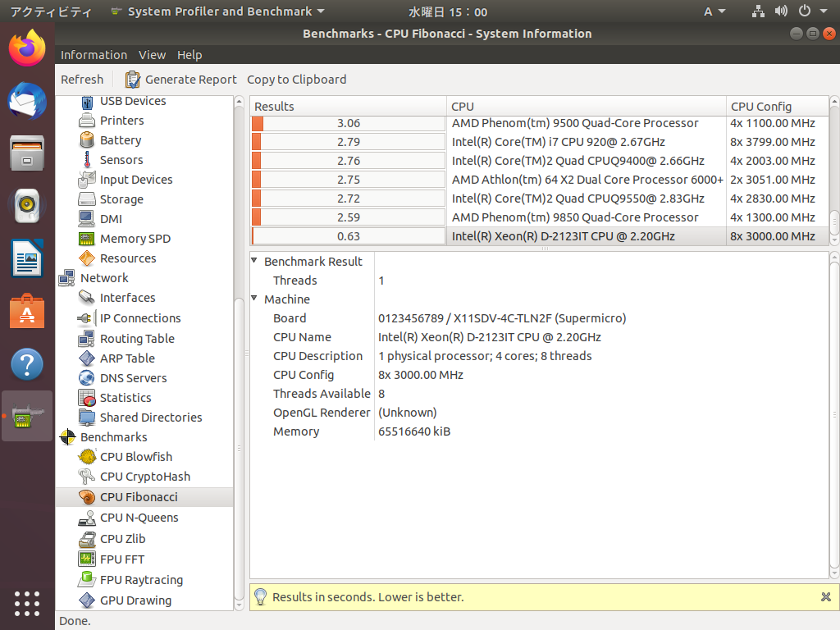This screenshot has height=630, width=840.
Task: Click the DMI computer icon
Action: pos(87,218)
